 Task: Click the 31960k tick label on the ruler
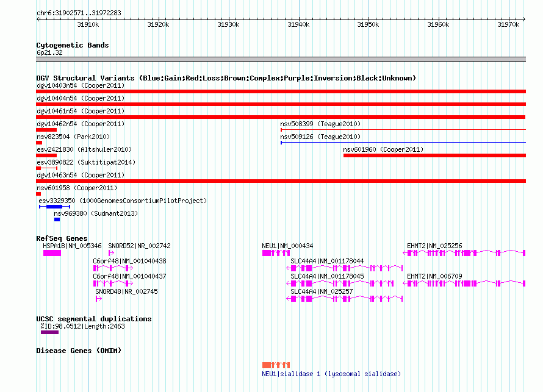(x=438, y=24)
